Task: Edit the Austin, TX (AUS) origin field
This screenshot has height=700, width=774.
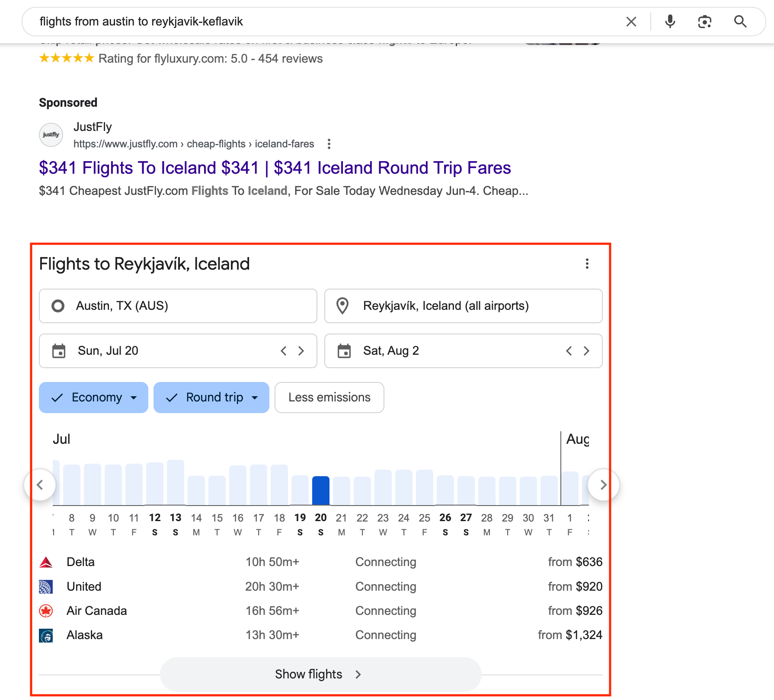Action: click(178, 306)
